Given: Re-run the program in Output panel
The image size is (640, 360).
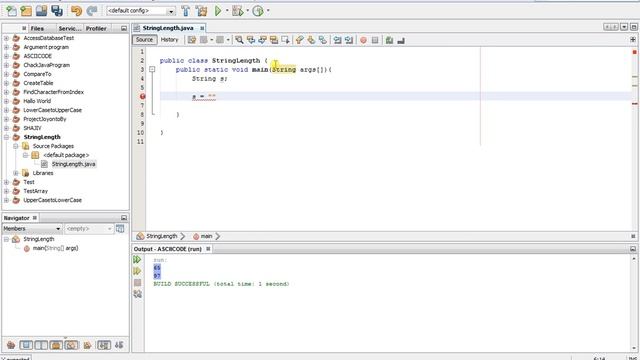Looking at the screenshot, I should 137,260.
